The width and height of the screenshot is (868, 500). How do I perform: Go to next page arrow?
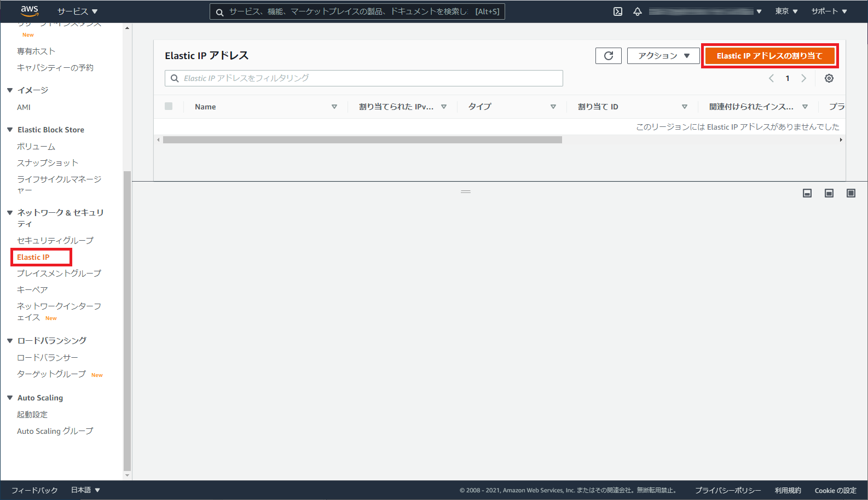[x=804, y=78]
